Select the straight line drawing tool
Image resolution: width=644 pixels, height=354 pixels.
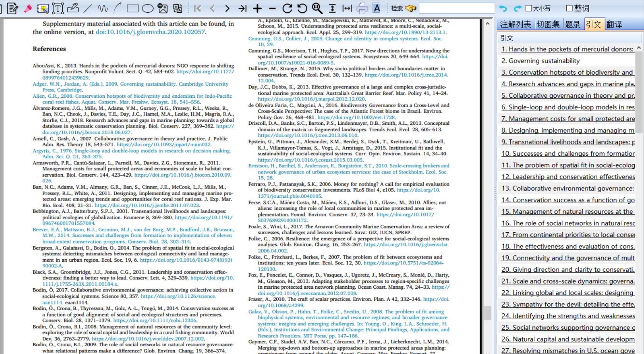point(88,8)
